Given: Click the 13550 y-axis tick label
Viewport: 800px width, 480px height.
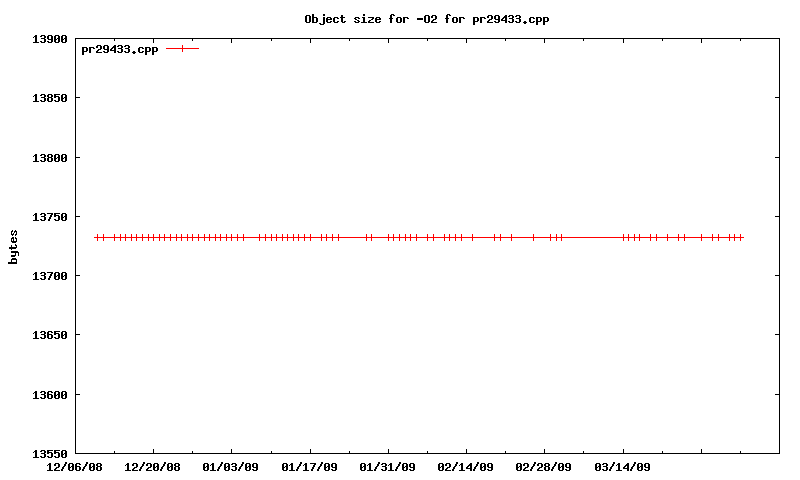Looking at the screenshot, I should tap(49, 454).
